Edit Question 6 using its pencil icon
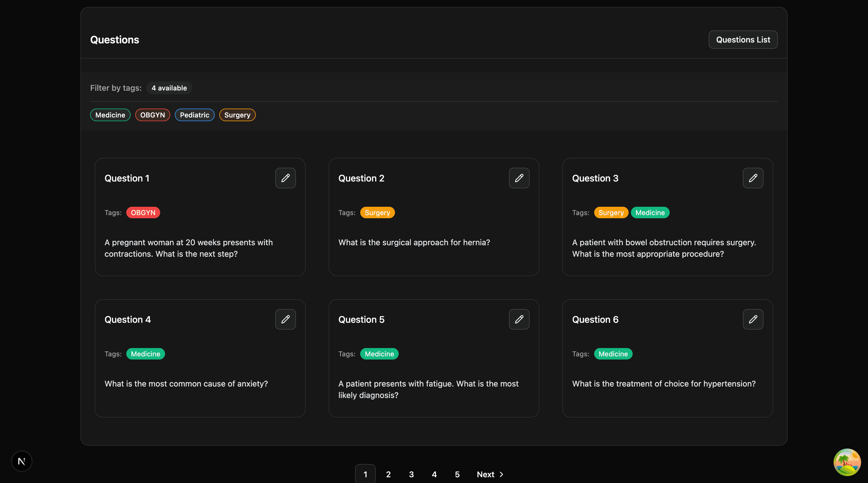 753,319
